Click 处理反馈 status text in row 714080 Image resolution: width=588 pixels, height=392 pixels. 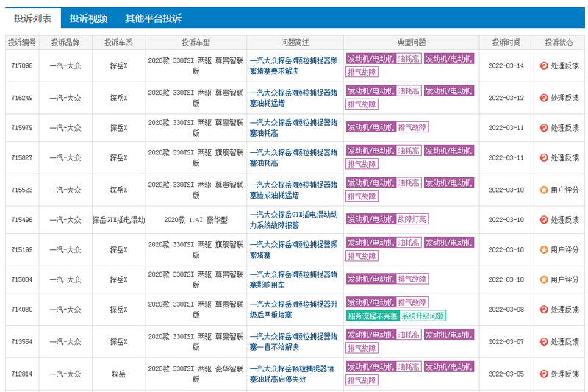(x=564, y=310)
